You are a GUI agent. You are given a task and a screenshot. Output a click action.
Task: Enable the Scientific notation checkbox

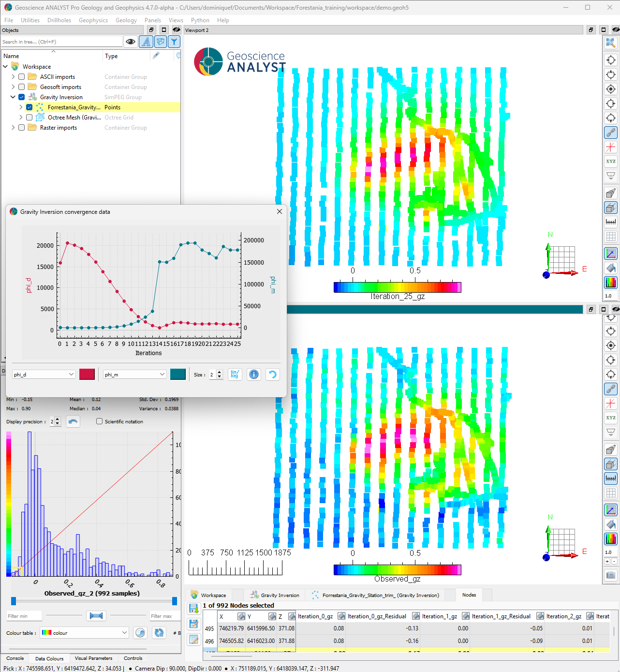pos(100,421)
